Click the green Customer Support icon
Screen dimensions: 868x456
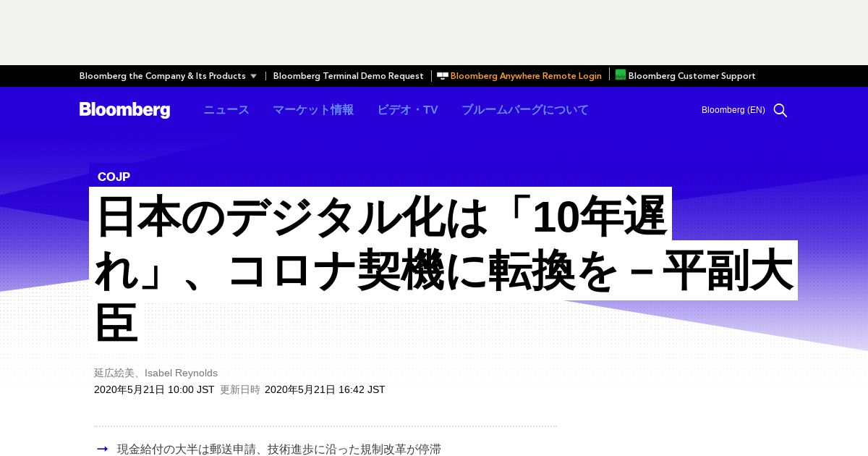621,75
